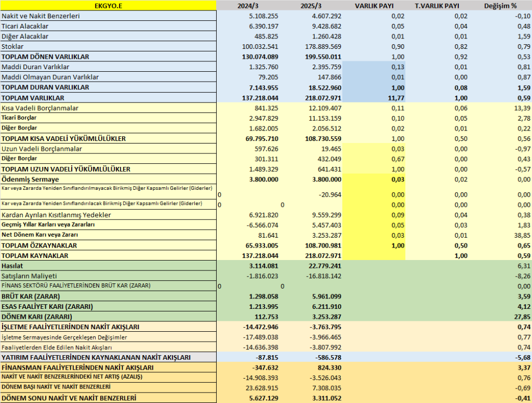Click the 2025/3 column header
532x403 pixels.
point(311,6)
